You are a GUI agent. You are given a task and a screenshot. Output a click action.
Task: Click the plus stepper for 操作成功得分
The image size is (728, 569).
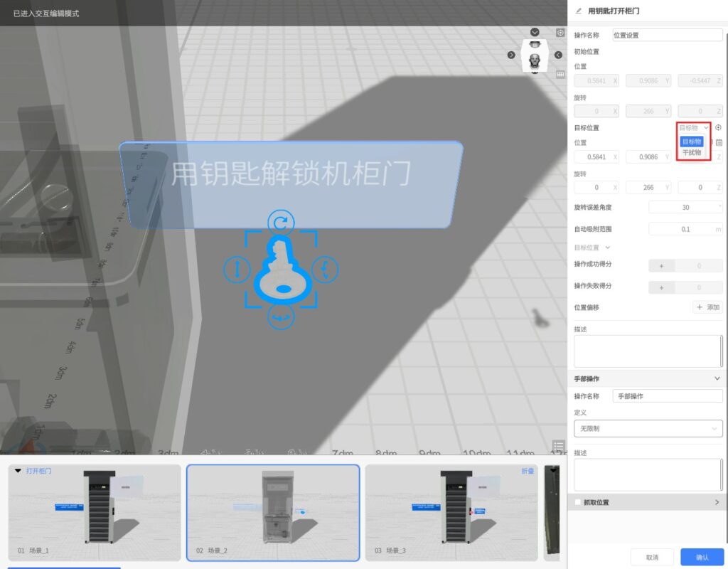click(662, 265)
